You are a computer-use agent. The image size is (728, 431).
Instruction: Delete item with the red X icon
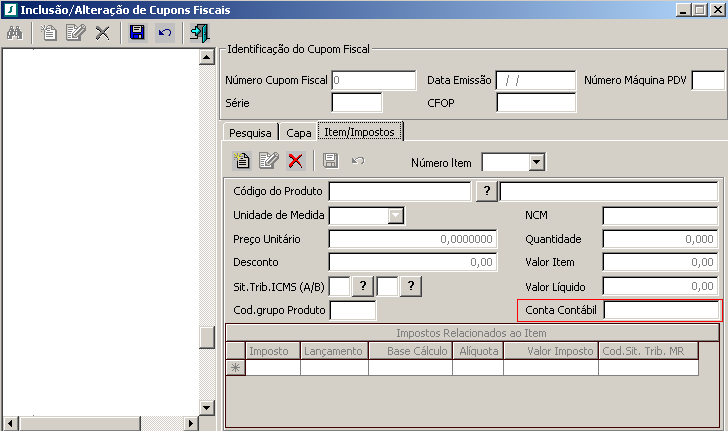(296, 161)
